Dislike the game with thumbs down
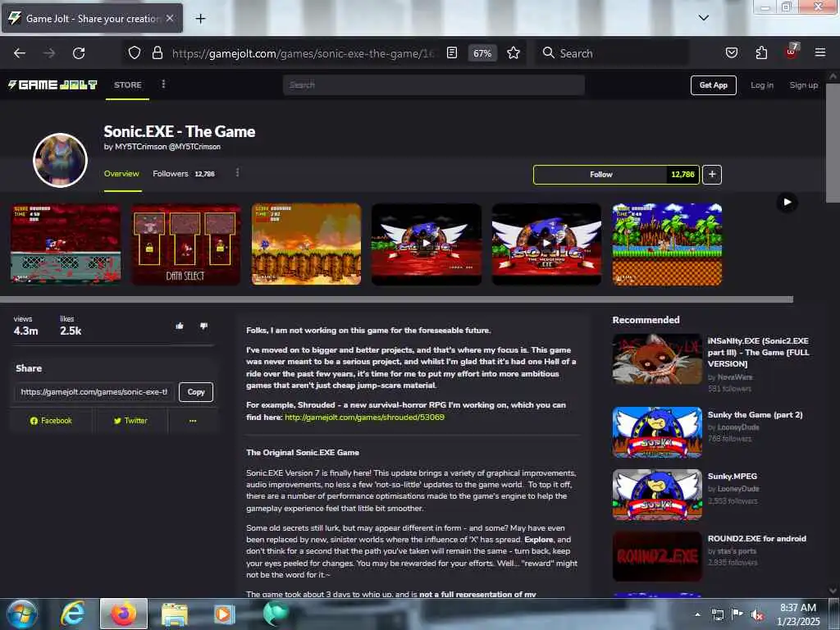This screenshot has width=840, height=630. (x=204, y=326)
